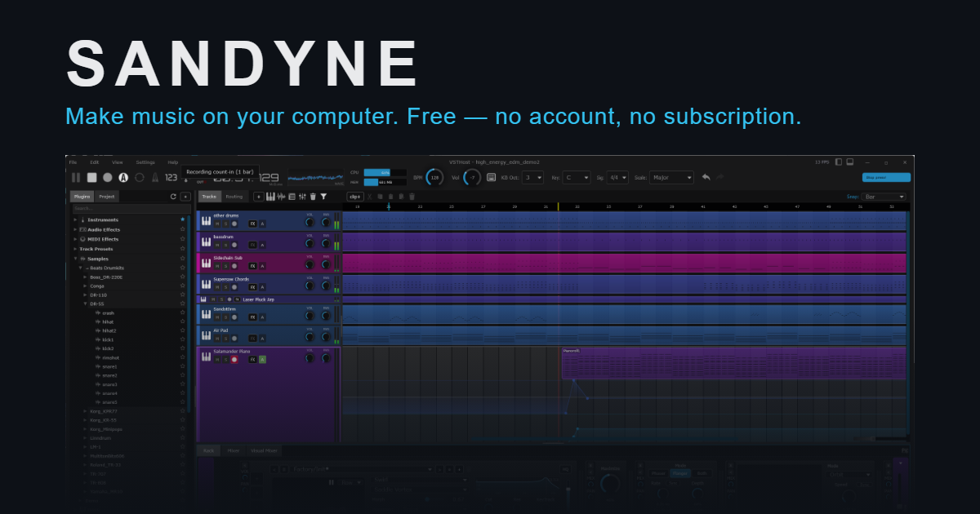Click the filter funnel icon in tracks toolbar

tap(323, 197)
